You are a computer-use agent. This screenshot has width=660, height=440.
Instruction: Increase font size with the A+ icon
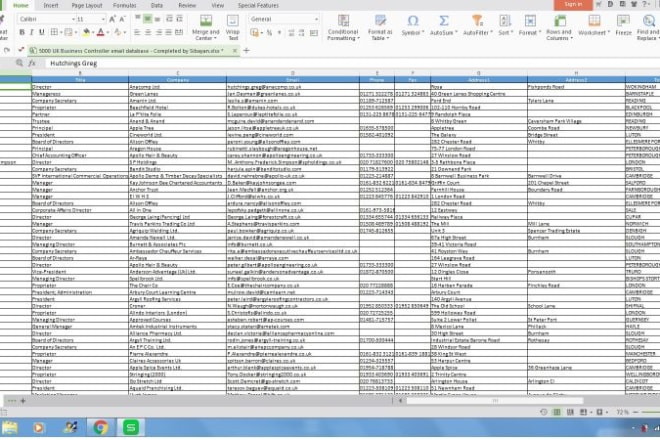pyautogui.click(x=112, y=19)
